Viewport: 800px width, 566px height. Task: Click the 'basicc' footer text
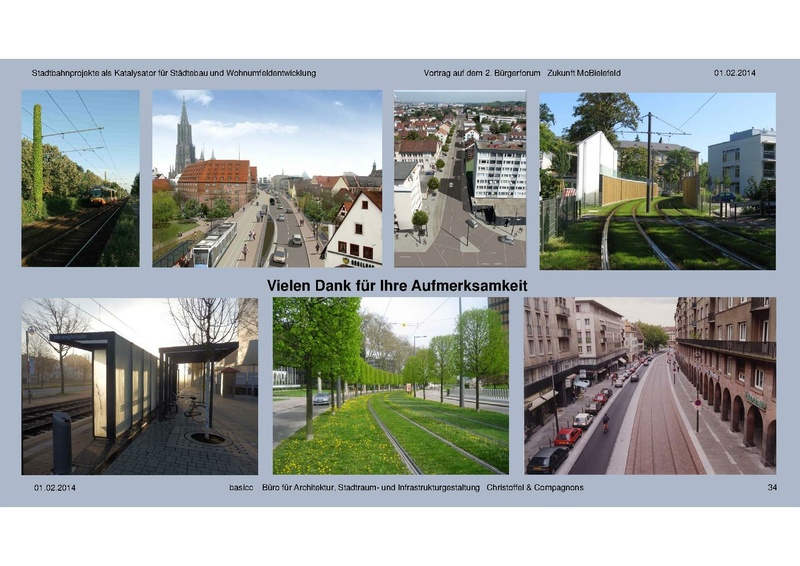pyautogui.click(x=241, y=488)
